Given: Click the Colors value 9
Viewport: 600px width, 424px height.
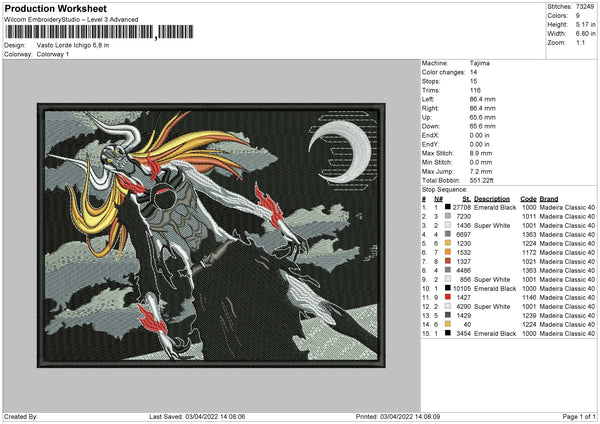Looking at the screenshot, I should (x=578, y=16).
